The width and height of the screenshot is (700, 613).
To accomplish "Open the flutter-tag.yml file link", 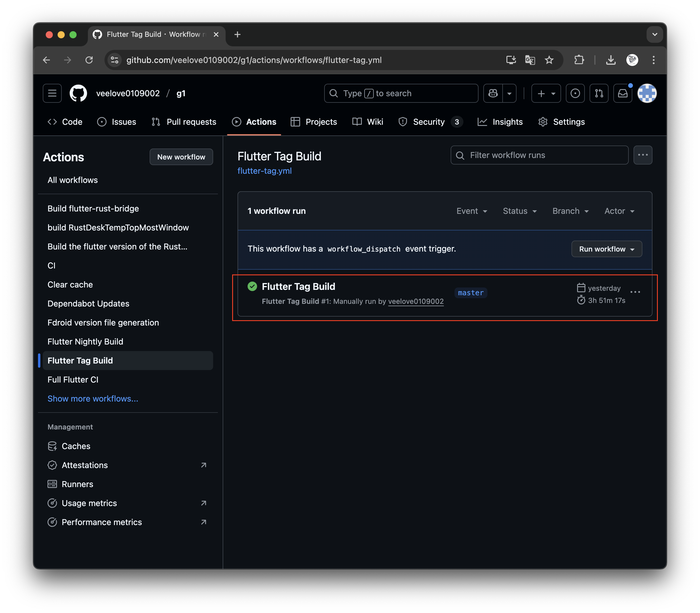I will click(x=264, y=171).
